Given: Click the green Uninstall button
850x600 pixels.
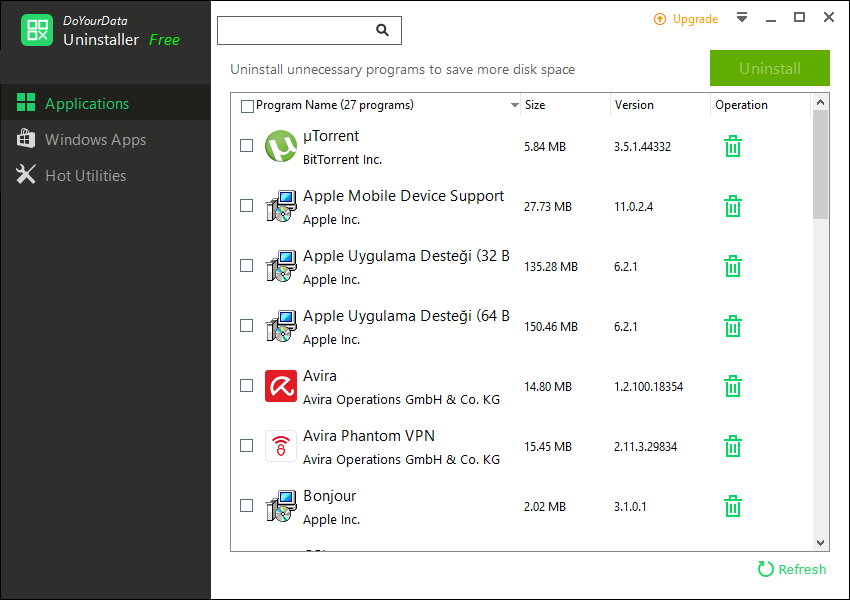Looking at the screenshot, I should coord(770,68).
